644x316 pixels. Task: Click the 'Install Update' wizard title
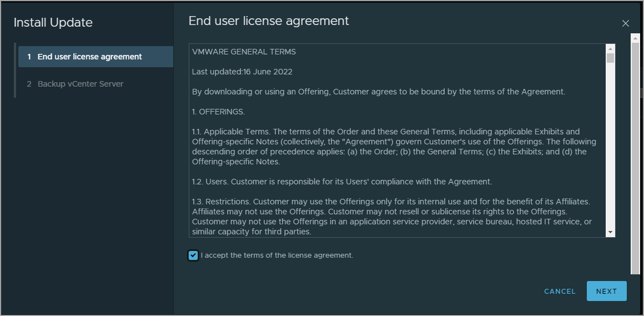53,23
